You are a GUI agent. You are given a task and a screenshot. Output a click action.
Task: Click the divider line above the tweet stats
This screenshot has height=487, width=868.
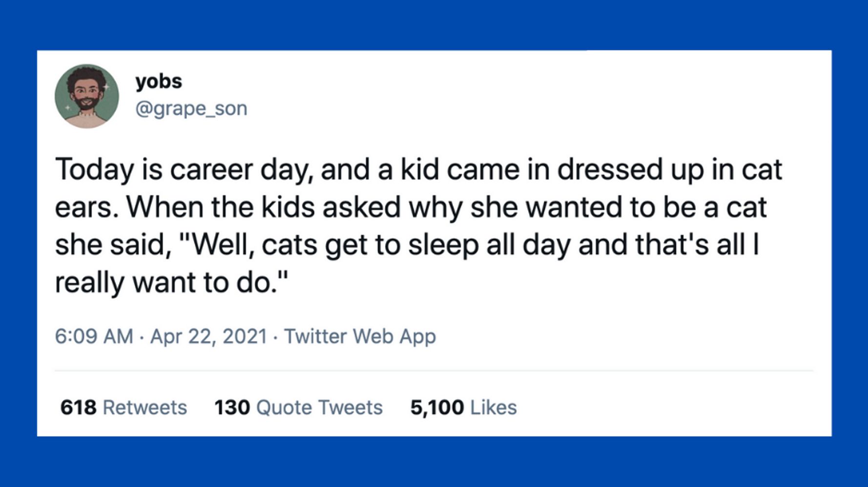[x=434, y=371]
